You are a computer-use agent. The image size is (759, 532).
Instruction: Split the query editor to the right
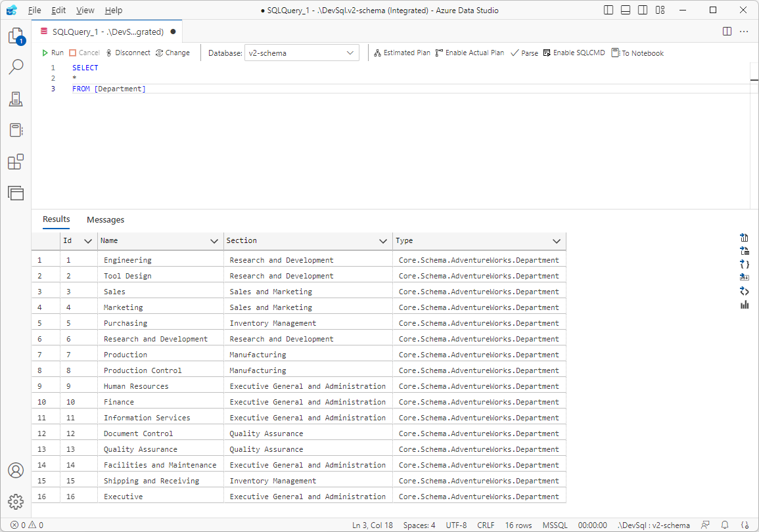tap(727, 32)
